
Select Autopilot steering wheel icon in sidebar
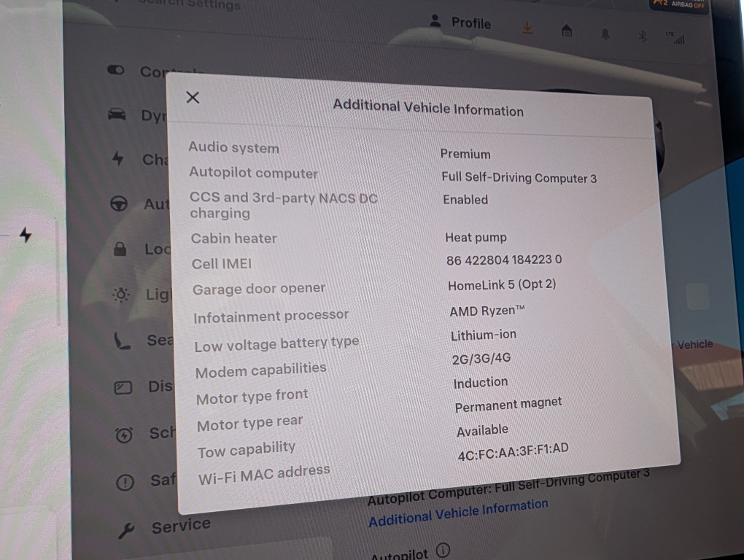tap(119, 203)
